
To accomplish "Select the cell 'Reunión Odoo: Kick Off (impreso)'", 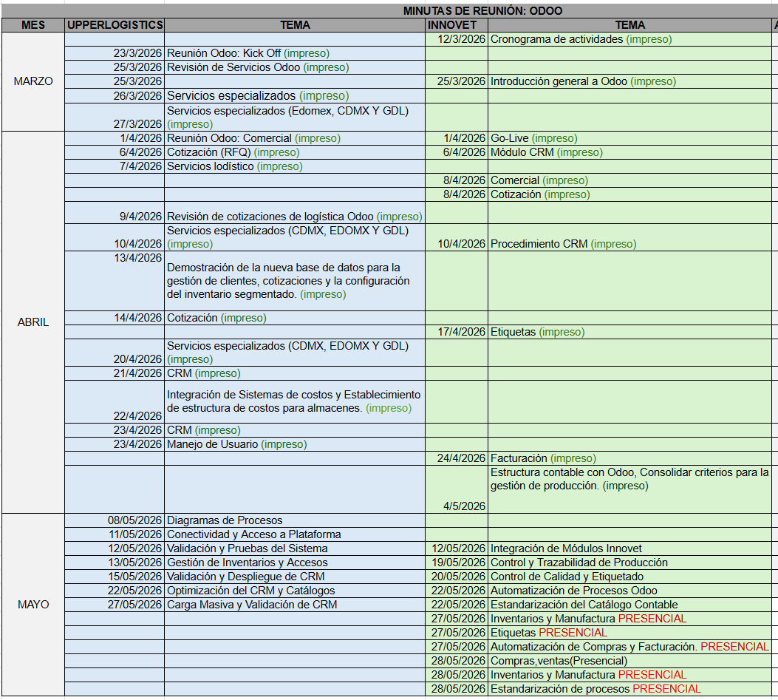I will (x=295, y=54).
